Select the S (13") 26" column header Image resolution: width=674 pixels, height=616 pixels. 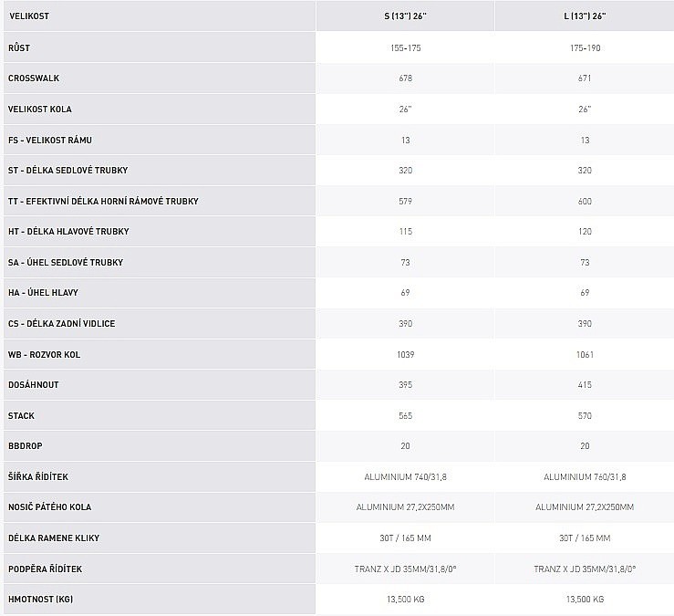(x=405, y=16)
